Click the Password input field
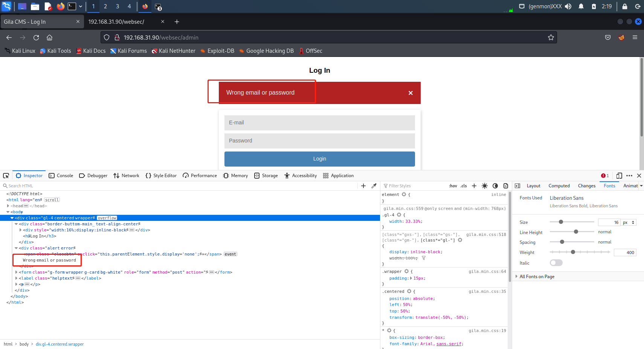The width and height of the screenshot is (644, 349). (x=320, y=141)
